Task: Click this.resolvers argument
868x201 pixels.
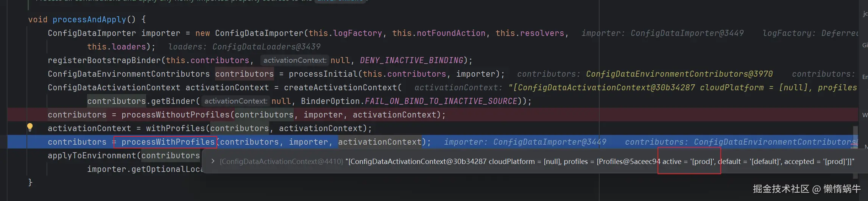Action: (530, 33)
